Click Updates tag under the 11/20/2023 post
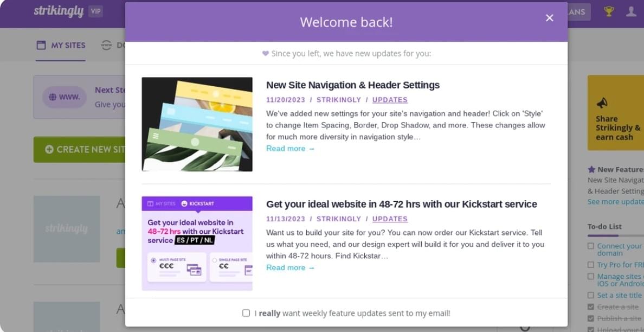 [x=390, y=100]
